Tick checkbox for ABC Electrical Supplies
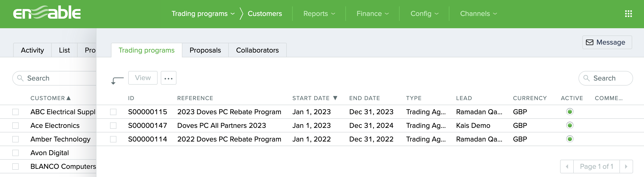Viewport: 644px width, 177px height. click(x=15, y=112)
